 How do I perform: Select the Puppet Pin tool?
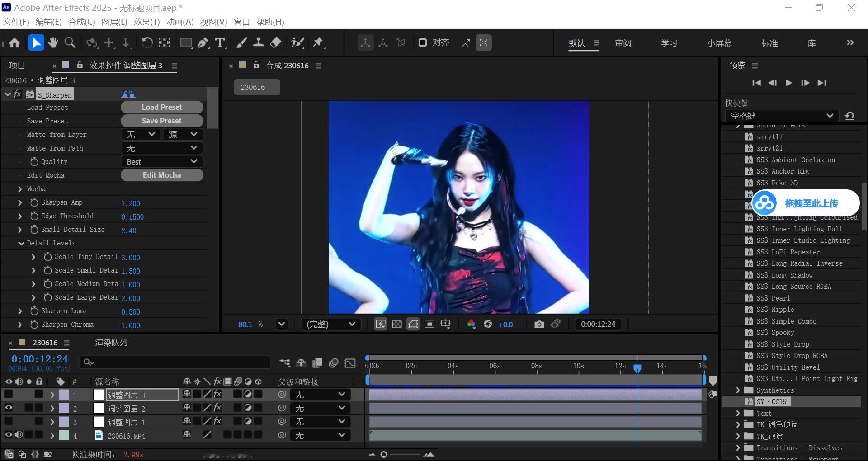318,43
